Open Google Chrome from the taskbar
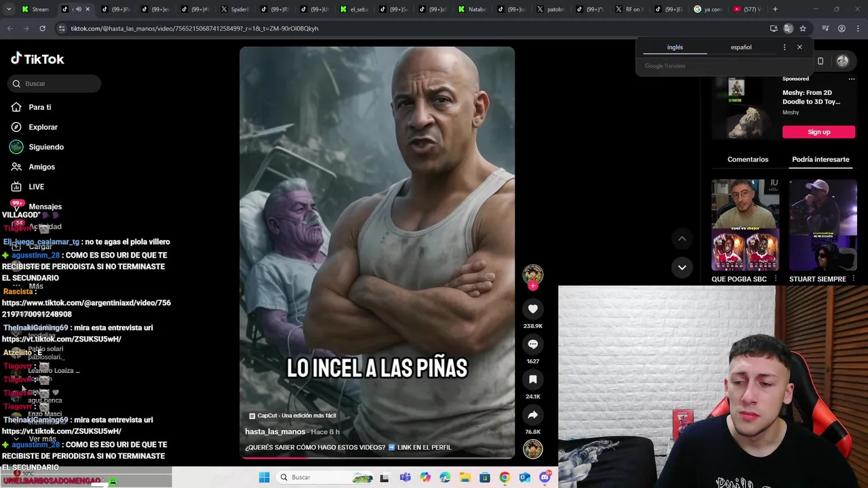 (x=505, y=477)
